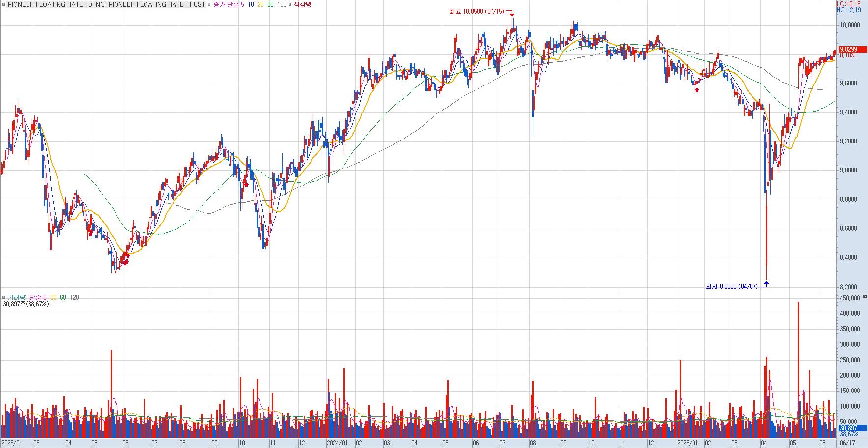Click the HC:-2.19 value
Screen dimensions: 868x448
pos(849,10)
